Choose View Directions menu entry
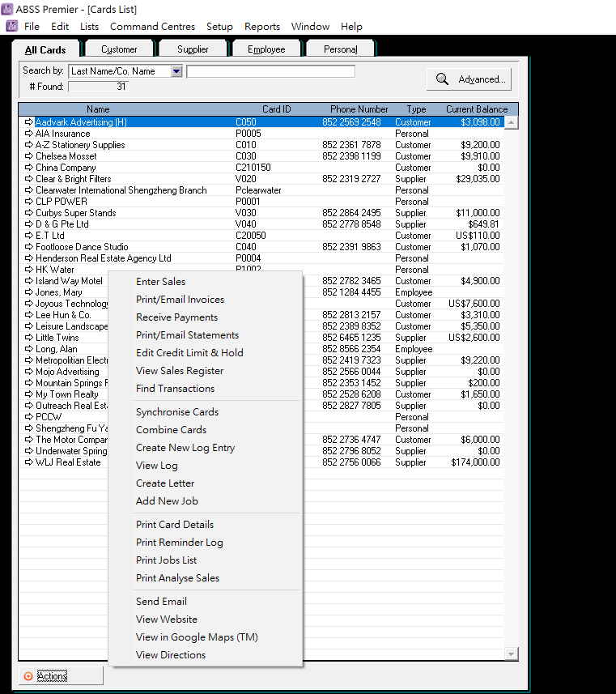Viewport: 616px width, 694px height. pyautogui.click(x=171, y=655)
